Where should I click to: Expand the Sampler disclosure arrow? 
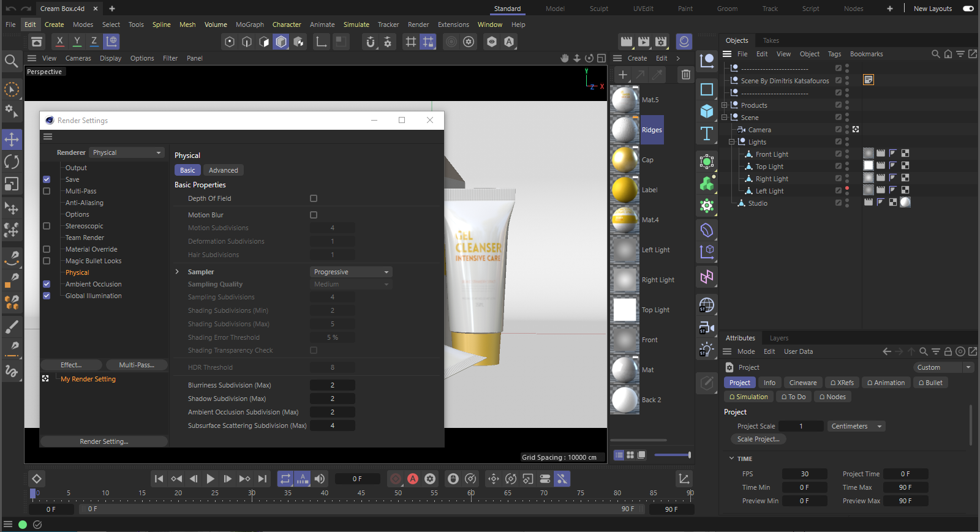coord(177,272)
